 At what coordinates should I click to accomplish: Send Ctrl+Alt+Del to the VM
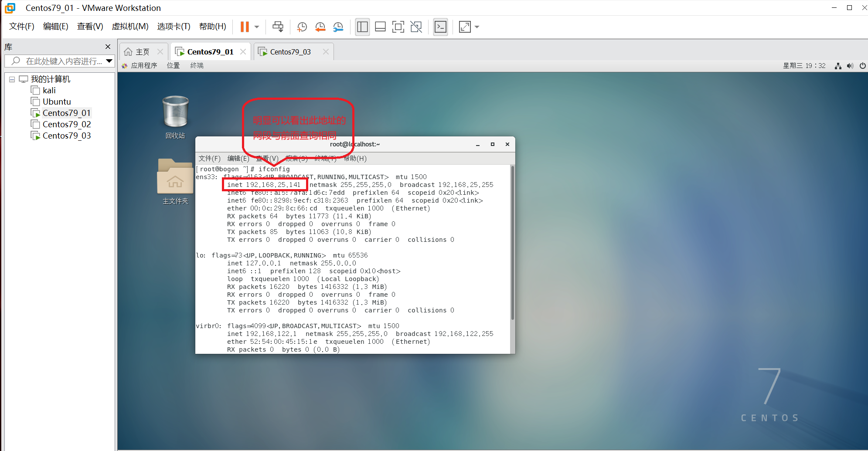point(278,27)
